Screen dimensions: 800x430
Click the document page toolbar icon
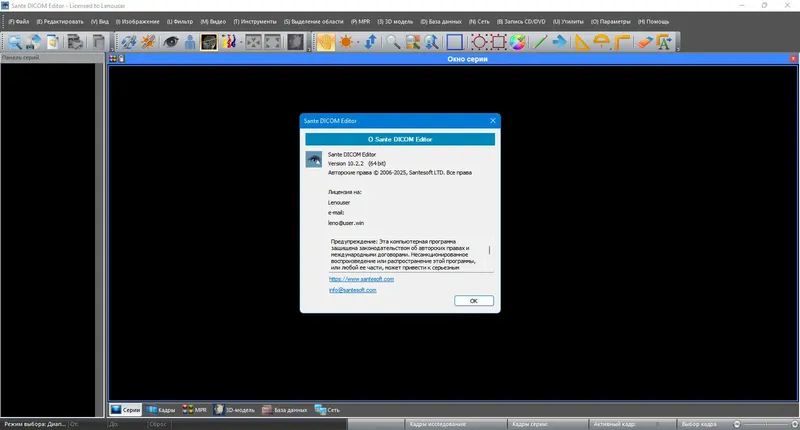point(53,42)
